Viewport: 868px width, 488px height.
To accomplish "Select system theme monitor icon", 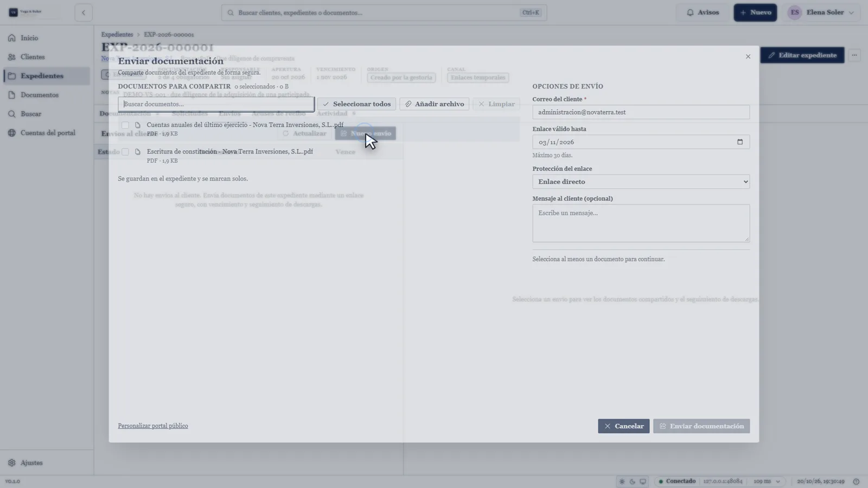I will pyautogui.click(x=643, y=481).
